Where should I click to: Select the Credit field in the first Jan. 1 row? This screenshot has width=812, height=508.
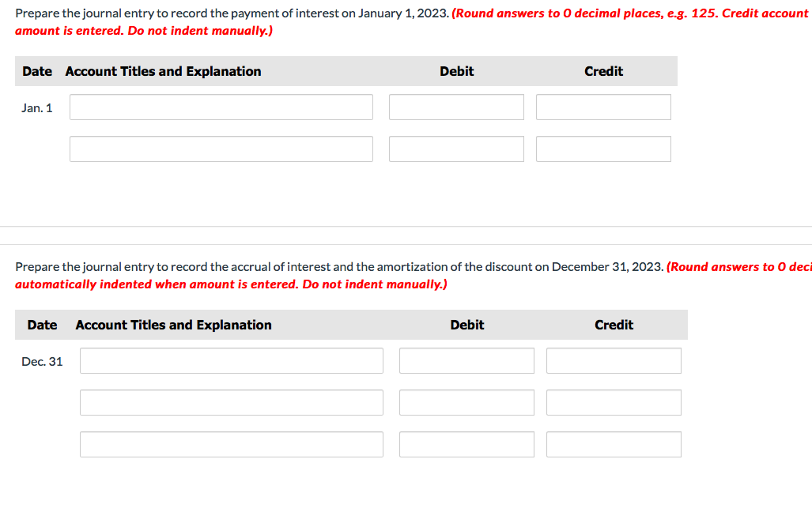pos(603,107)
